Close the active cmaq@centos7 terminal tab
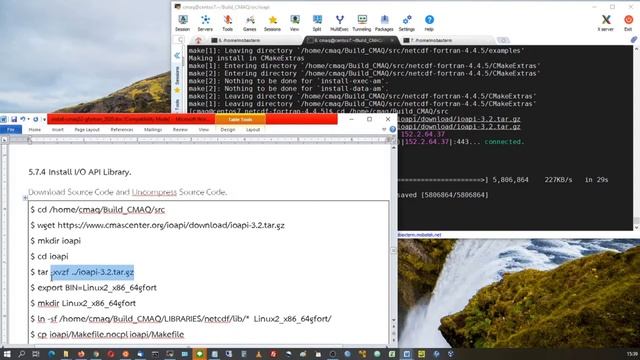Screen dimensions: 640x360 click(x=392, y=40)
